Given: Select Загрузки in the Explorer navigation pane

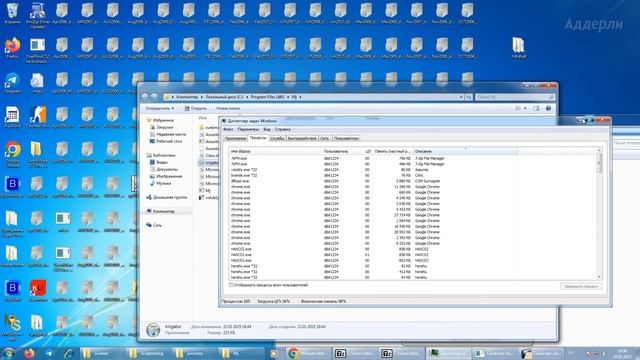Looking at the screenshot, I should (x=165, y=127).
